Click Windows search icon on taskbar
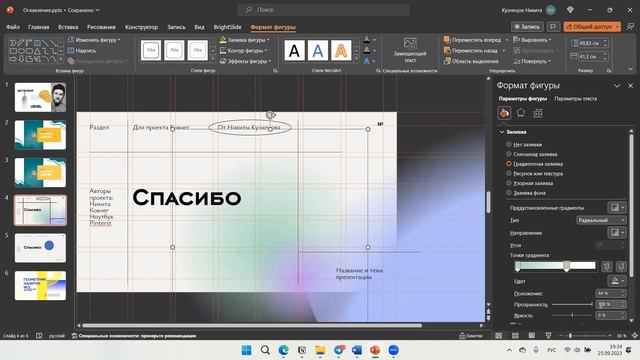This screenshot has width=640, height=360. tap(265, 350)
